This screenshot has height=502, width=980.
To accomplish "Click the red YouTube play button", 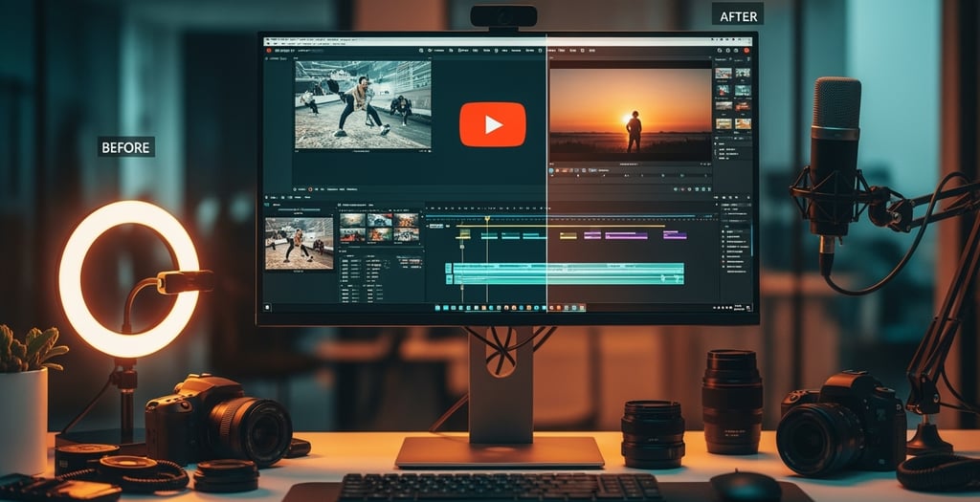I will point(493,124).
